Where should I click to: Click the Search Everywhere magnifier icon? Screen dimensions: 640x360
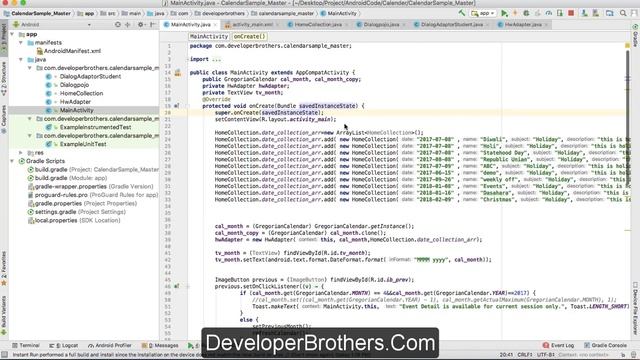623,13
